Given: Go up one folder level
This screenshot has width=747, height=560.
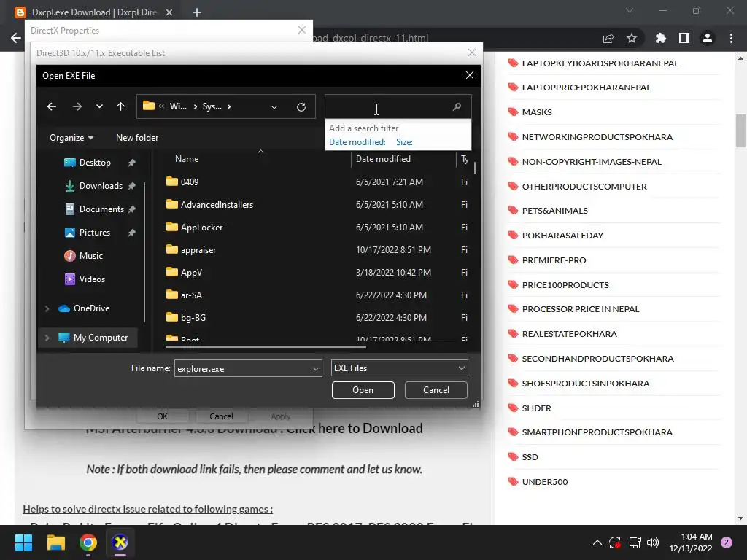Looking at the screenshot, I should 120,106.
